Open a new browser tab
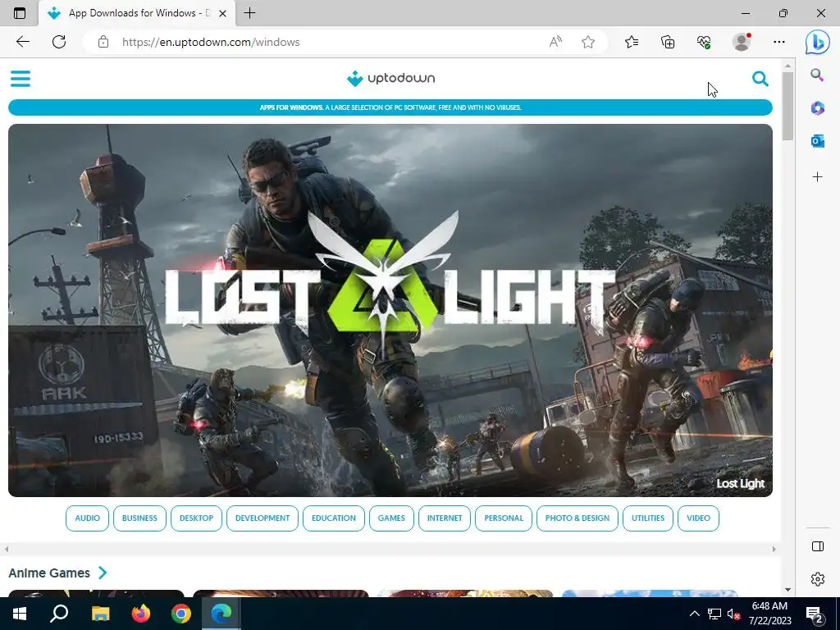 pyautogui.click(x=249, y=13)
